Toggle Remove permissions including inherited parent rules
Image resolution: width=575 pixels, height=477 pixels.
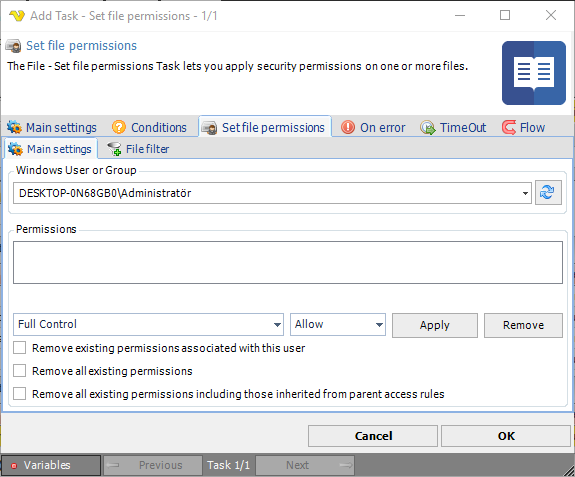tap(19, 394)
